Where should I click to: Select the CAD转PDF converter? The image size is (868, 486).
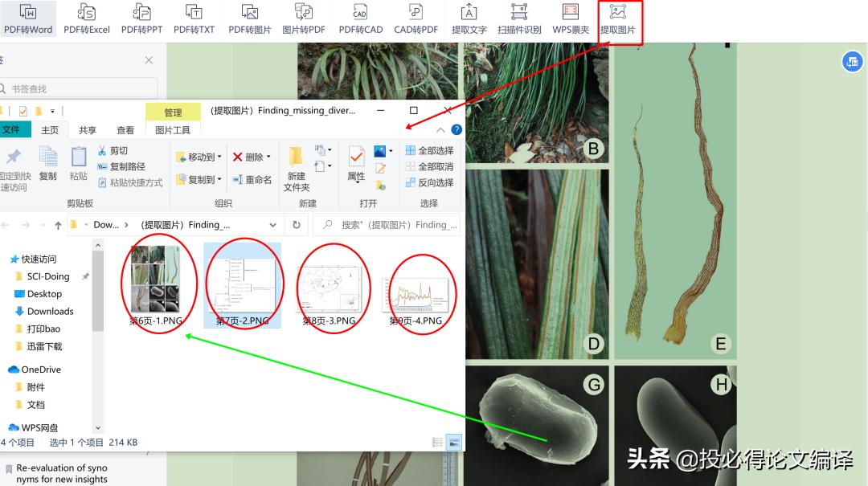point(416,20)
